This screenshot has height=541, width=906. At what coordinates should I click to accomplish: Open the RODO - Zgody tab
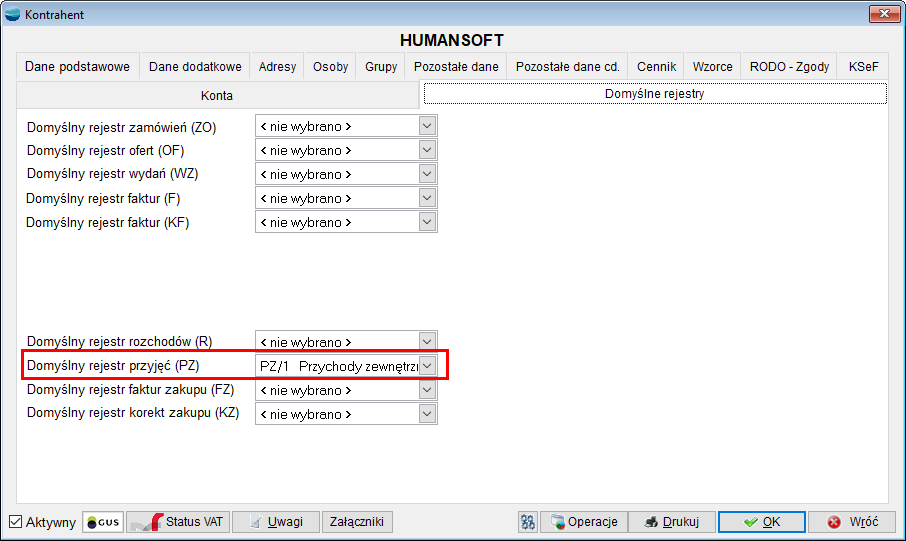789,66
